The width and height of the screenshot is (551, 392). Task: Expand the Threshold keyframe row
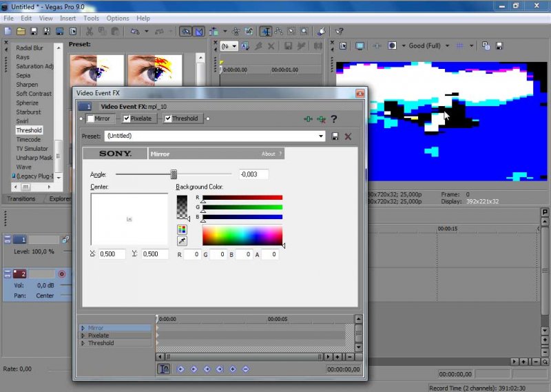(83, 343)
